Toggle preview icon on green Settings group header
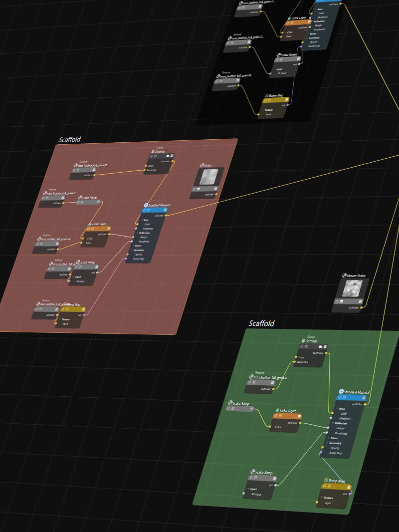This screenshot has height=532, width=399. tap(306, 346)
